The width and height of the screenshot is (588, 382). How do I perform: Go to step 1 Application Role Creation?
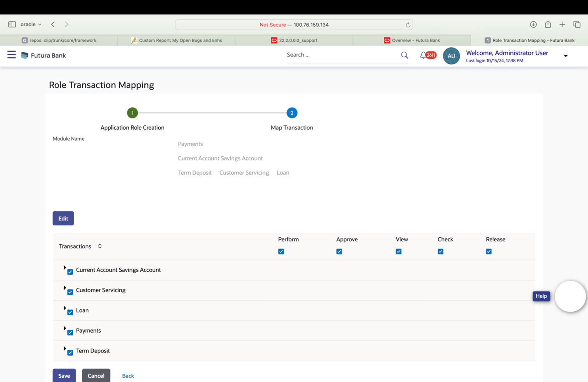pyautogui.click(x=132, y=113)
